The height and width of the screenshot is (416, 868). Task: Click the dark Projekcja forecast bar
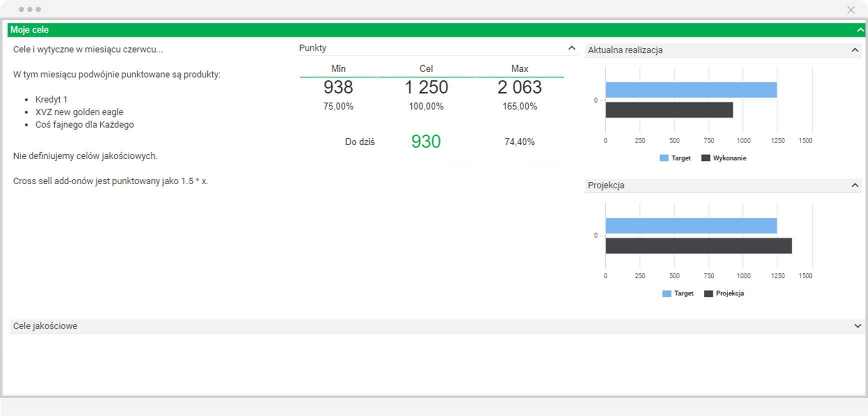tap(698, 246)
